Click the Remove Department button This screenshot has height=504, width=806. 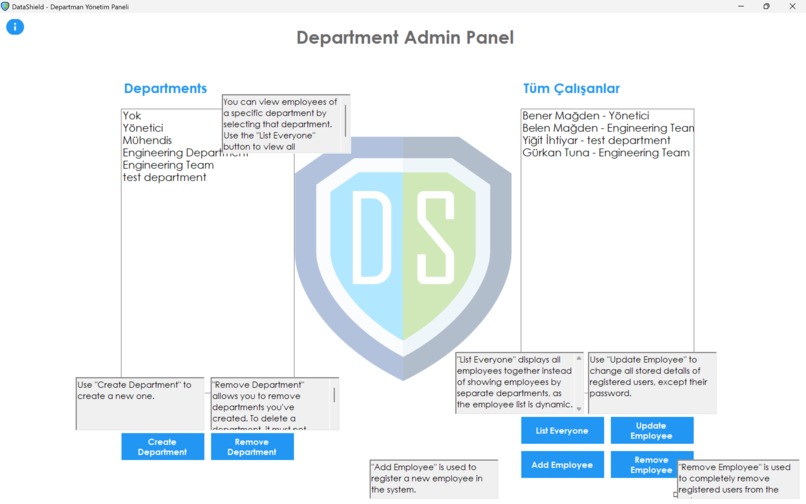pos(252,446)
